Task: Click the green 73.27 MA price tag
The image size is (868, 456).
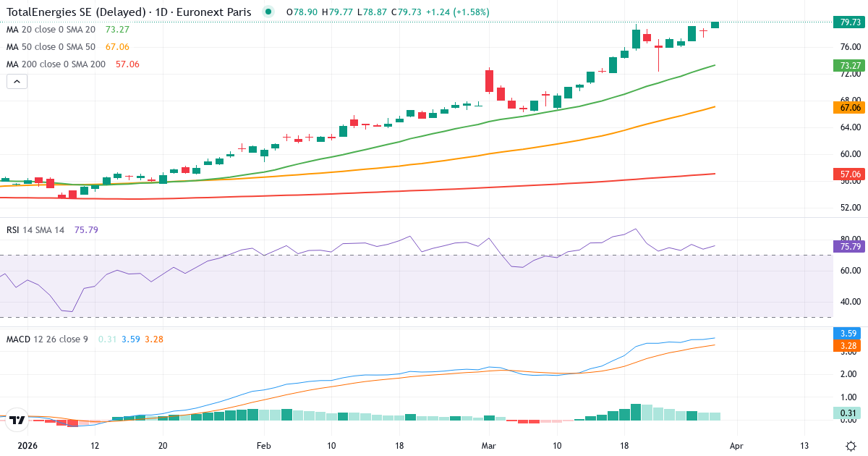Action: pos(849,66)
